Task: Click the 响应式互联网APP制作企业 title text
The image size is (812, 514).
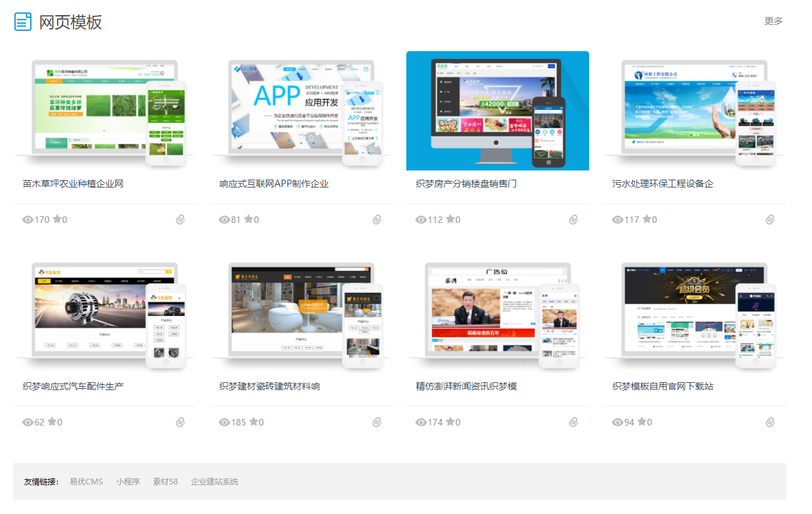Action: click(274, 184)
